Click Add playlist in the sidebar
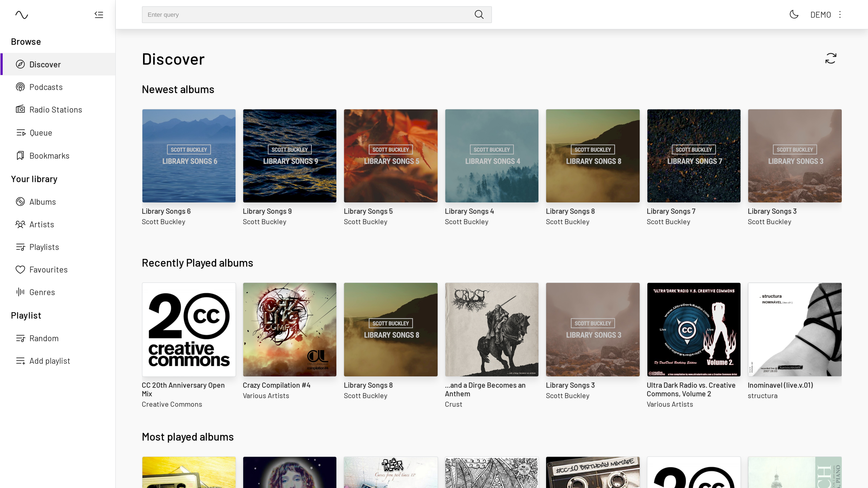Viewport: 868px width, 488px height. click(50, 361)
